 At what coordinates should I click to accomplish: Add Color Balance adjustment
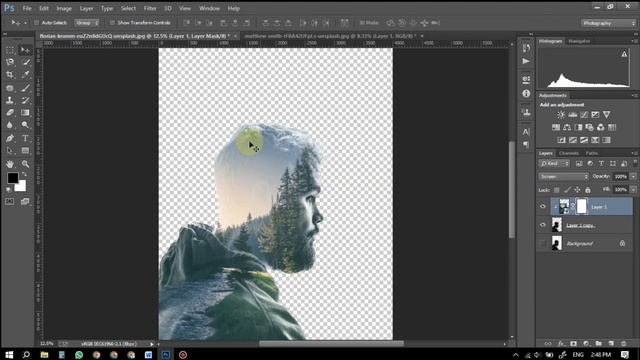567,127
